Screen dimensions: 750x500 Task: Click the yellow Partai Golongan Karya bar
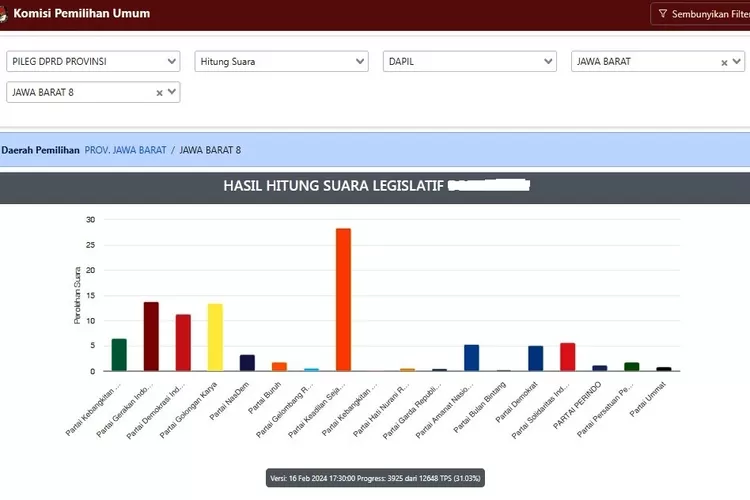(215, 337)
